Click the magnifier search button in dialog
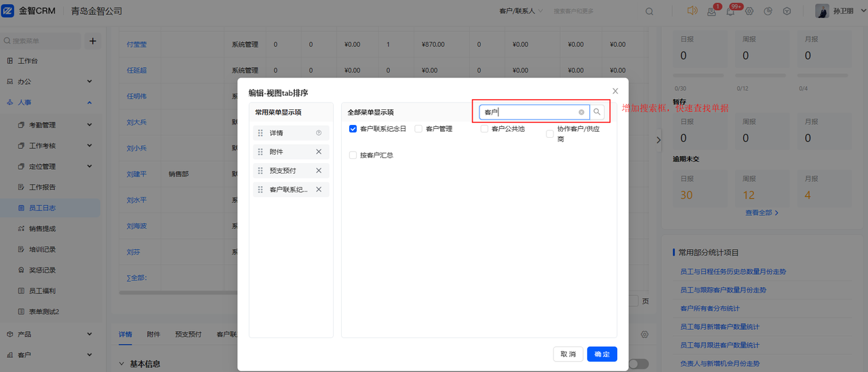 597,112
